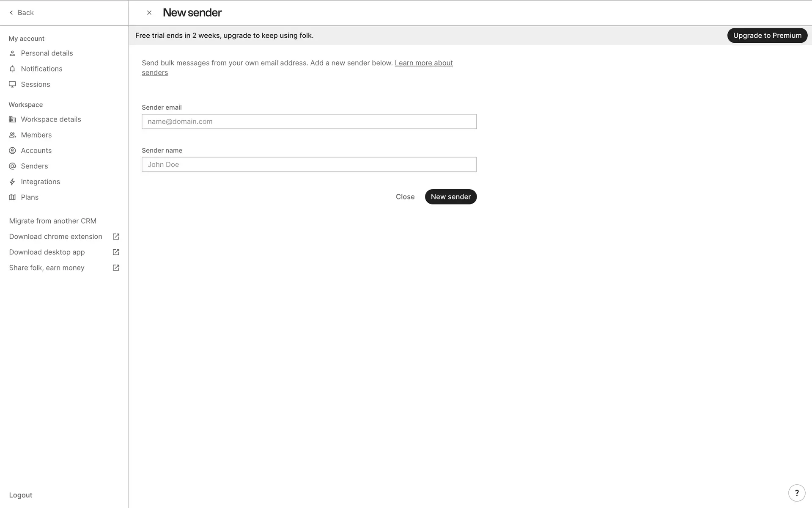
Task: Focus the Sender name text box
Action: point(309,165)
